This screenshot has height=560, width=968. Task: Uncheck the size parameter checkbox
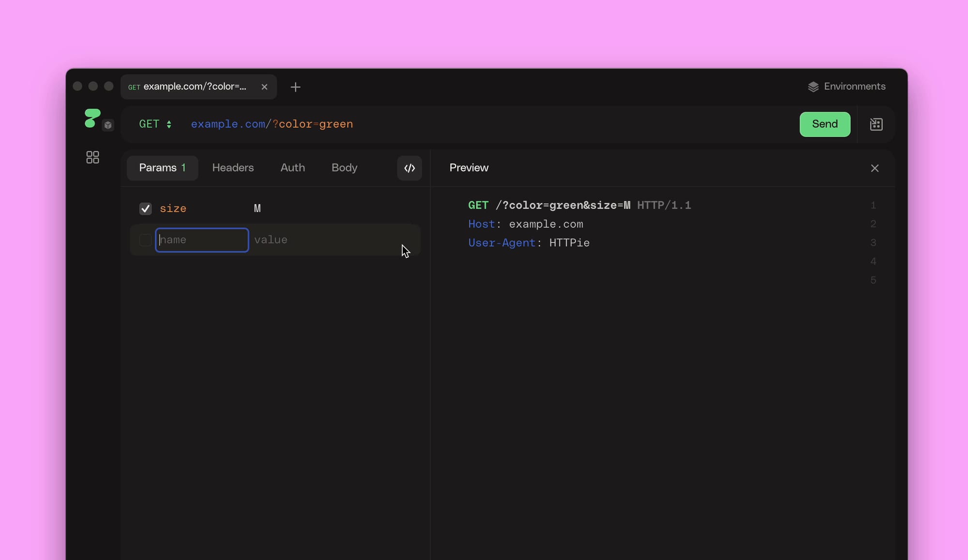coord(145,208)
